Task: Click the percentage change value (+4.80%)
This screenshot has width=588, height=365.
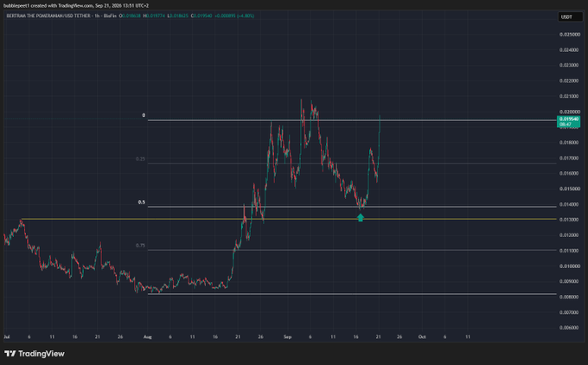Action: pyautogui.click(x=246, y=16)
